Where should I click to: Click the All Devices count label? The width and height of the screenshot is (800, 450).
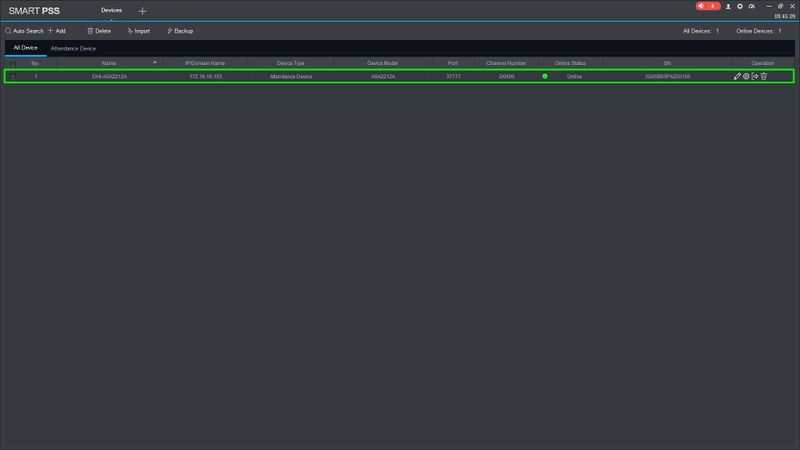(x=701, y=31)
